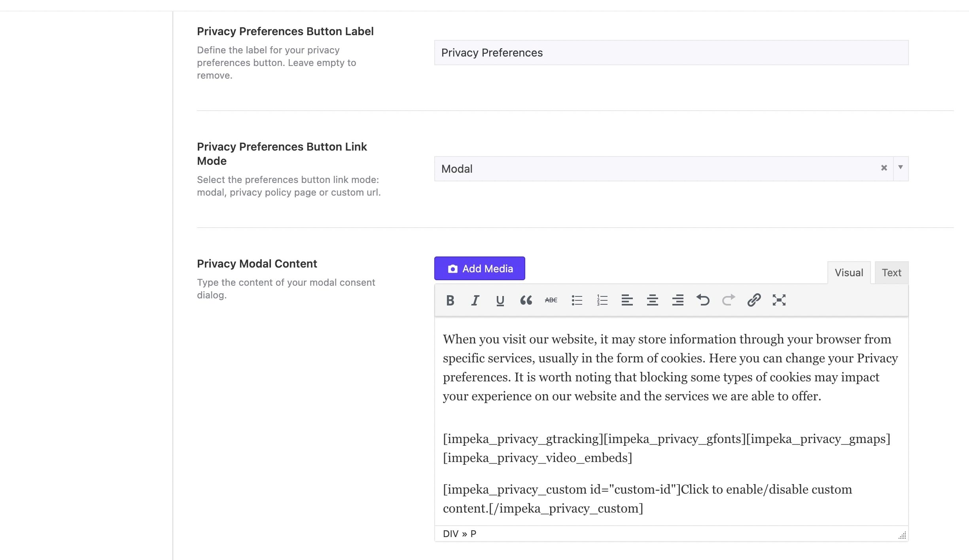The height and width of the screenshot is (560, 969).
Task: Click the Privacy Preferences Button Link Mode heading
Action: coord(282,154)
